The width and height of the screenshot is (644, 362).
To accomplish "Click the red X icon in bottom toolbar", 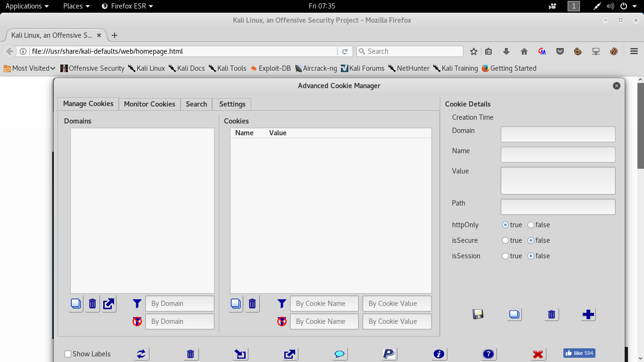I will tap(538, 354).
